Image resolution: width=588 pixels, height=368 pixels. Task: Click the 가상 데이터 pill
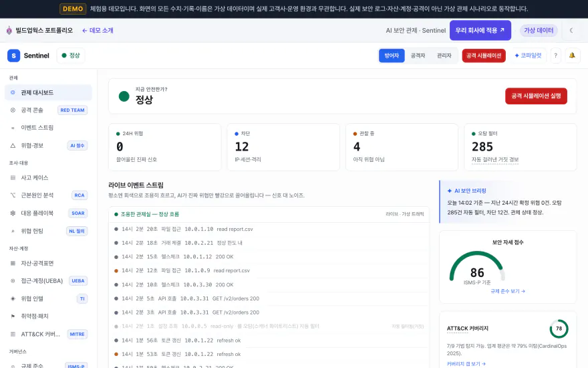[x=539, y=30]
